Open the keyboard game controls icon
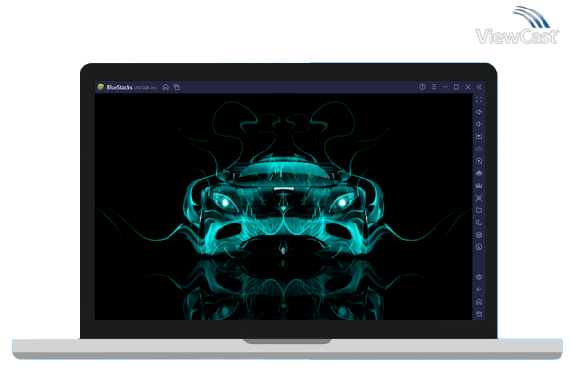Image resolution: width=570 pixels, height=392 pixels. (x=479, y=149)
